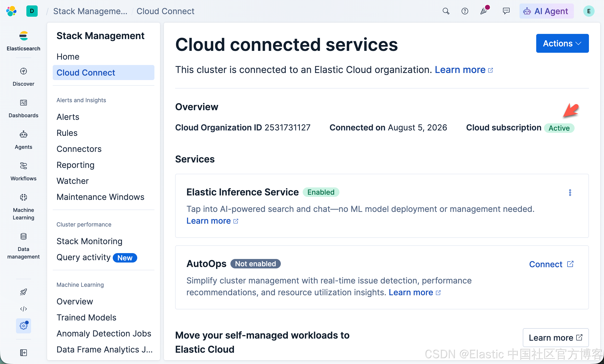This screenshot has height=364, width=604.
Task: Click the Cloud Connect breadcrumb
Action: coord(165,11)
